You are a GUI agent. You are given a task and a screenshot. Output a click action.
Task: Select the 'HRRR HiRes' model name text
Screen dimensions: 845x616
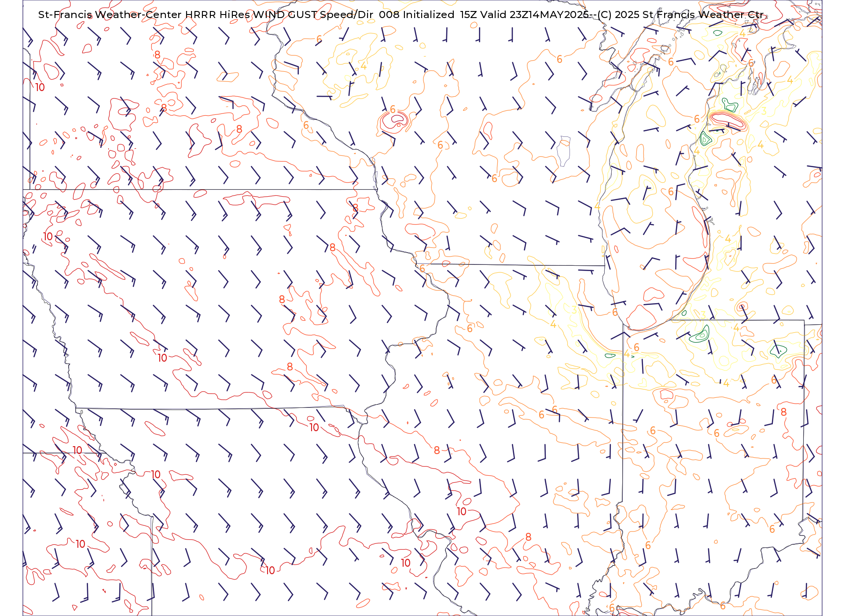pyautogui.click(x=217, y=15)
